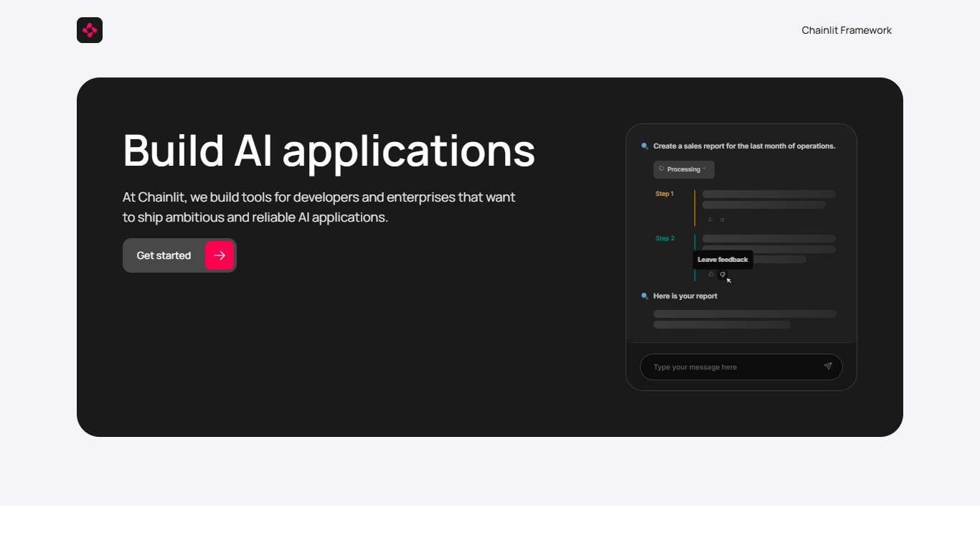
Task: Click the Get started button
Action: click(x=179, y=255)
